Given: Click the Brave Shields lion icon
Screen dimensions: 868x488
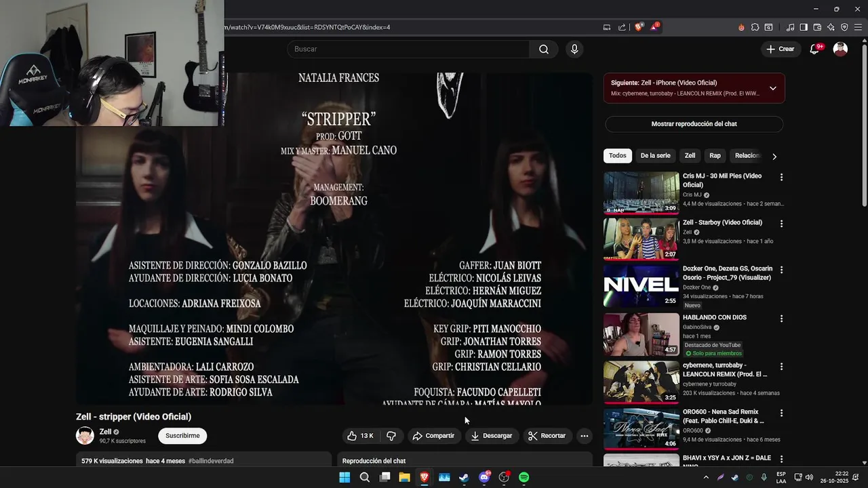Looking at the screenshot, I should coord(639,27).
